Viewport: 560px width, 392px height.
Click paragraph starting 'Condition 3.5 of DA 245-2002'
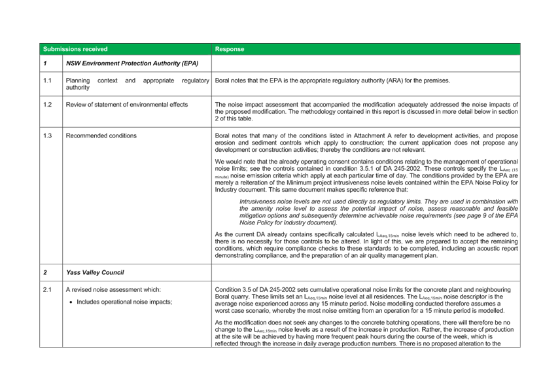(x=363, y=300)
